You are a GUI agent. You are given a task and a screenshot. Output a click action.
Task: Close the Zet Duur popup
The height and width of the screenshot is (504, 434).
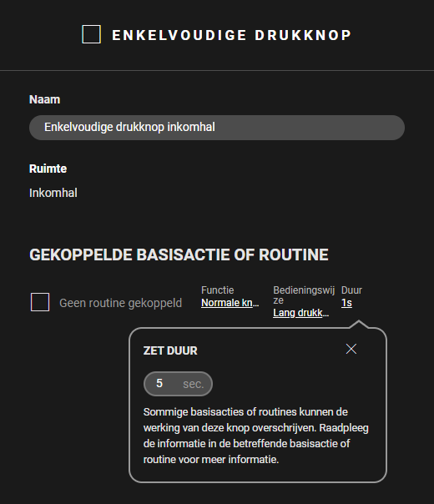coord(351,349)
